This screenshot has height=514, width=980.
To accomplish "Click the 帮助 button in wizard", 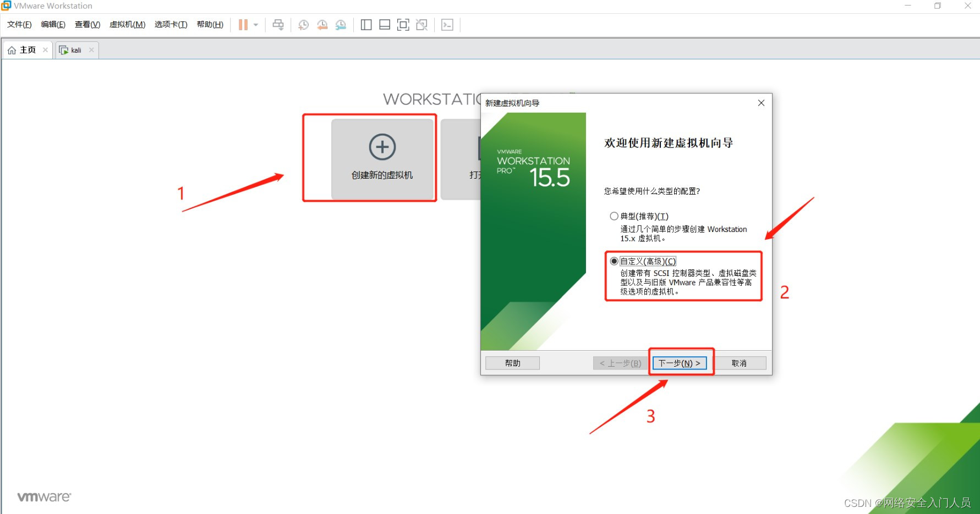I will pos(512,363).
